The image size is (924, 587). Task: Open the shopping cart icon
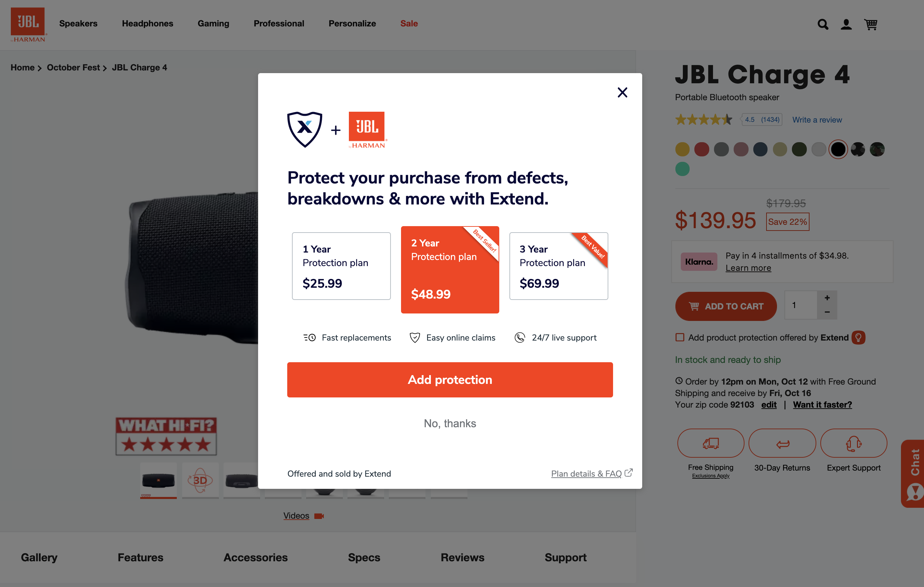870,24
